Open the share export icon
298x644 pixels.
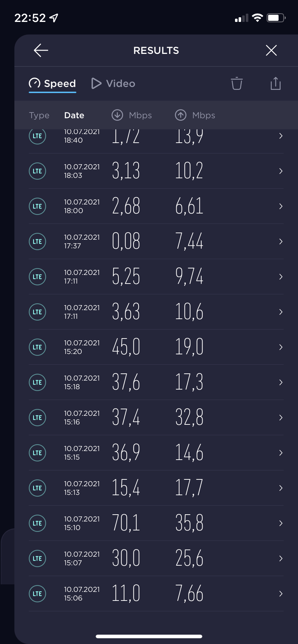pyautogui.click(x=276, y=83)
